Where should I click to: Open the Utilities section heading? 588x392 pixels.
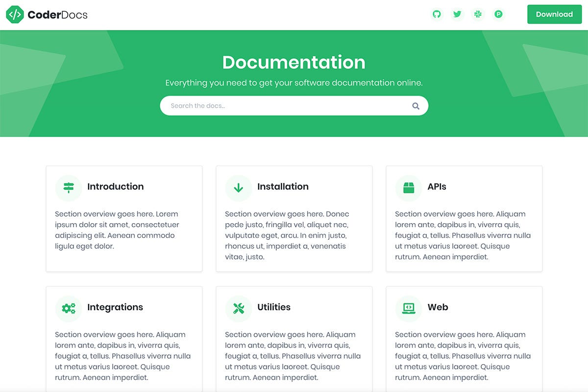coord(274,307)
